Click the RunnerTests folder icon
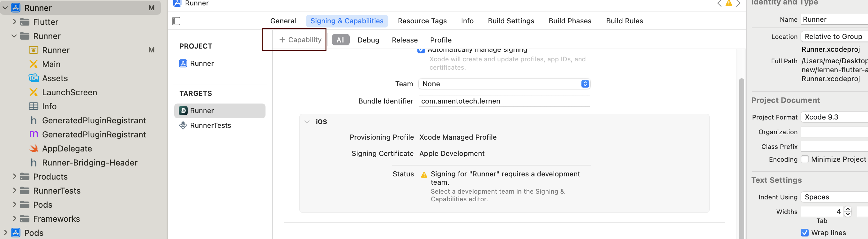The image size is (868, 239). tap(25, 191)
